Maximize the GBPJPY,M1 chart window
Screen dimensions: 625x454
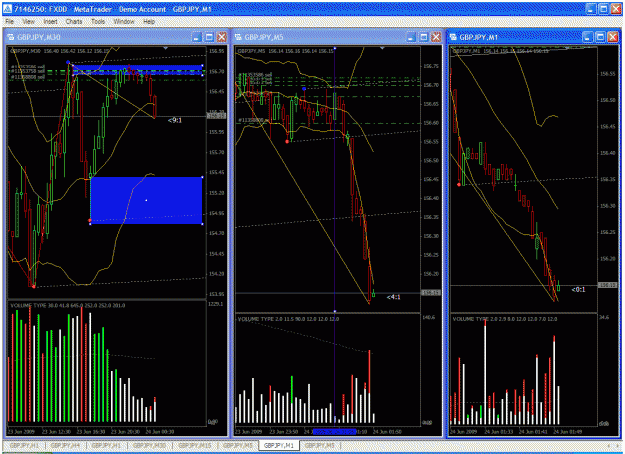coord(600,37)
